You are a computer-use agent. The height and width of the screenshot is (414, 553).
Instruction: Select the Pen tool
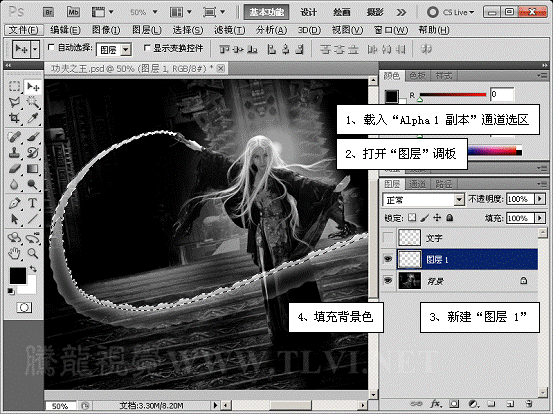click(14, 203)
